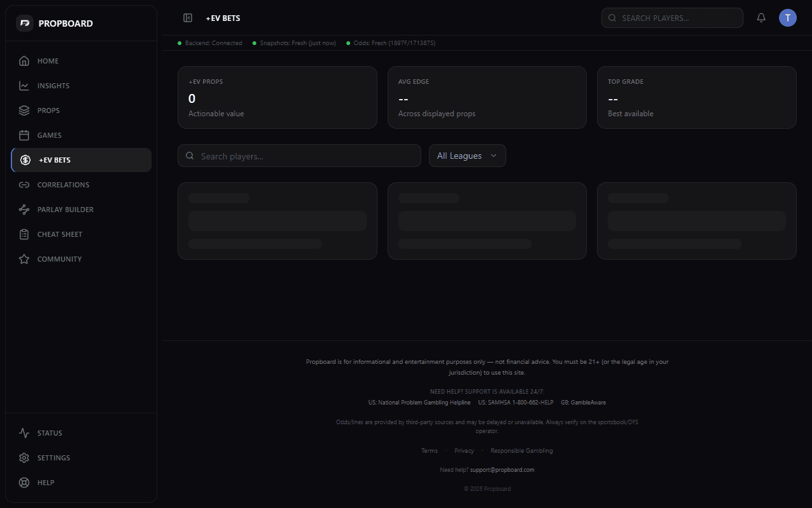Open the notification bell

coord(761,17)
